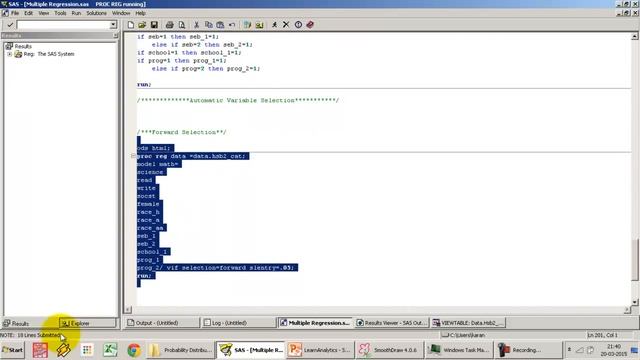
Task: Switch to Multiple Regression.sas editor tab
Action: 315,323
